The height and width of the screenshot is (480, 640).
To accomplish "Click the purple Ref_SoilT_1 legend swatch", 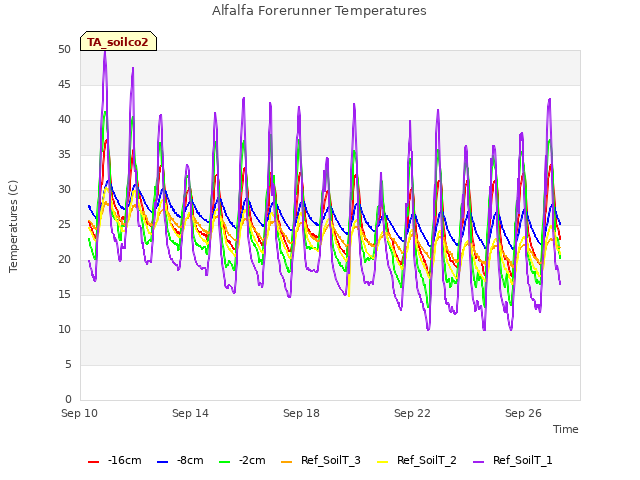I will pyautogui.click(x=478, y=462).
